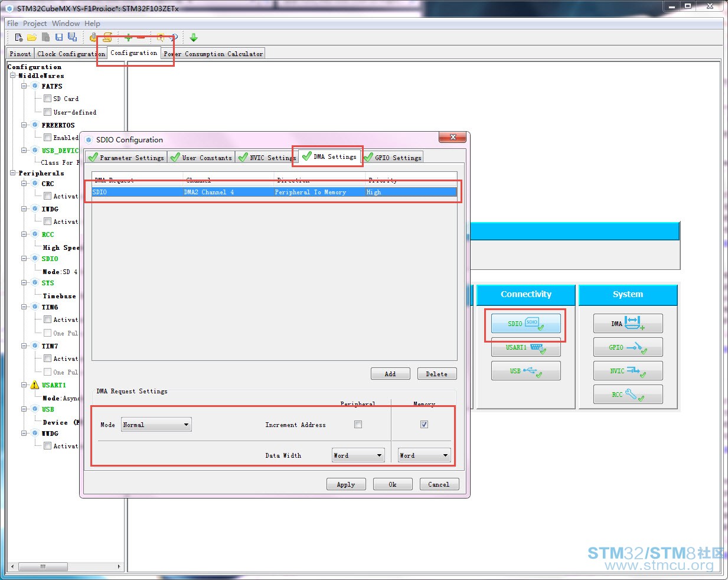Click the Open Project folder icon
This screenshot has width=728, height=580.
(32, 38)
